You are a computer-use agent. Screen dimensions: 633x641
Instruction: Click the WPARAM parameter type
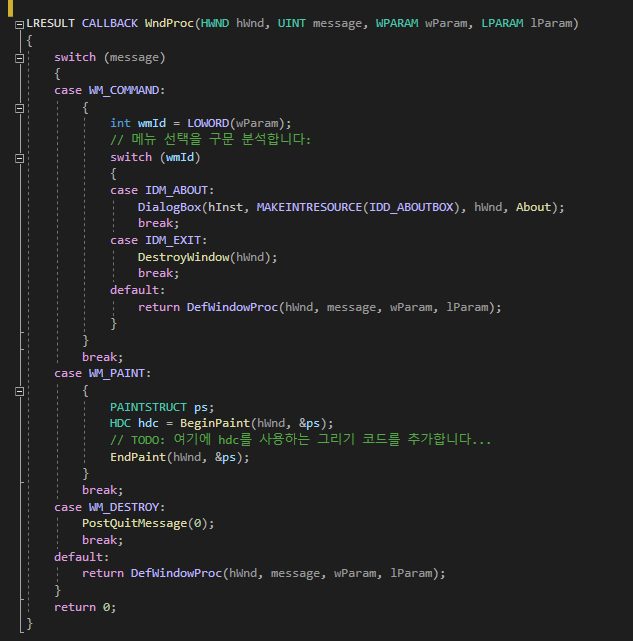coord(397,23)
